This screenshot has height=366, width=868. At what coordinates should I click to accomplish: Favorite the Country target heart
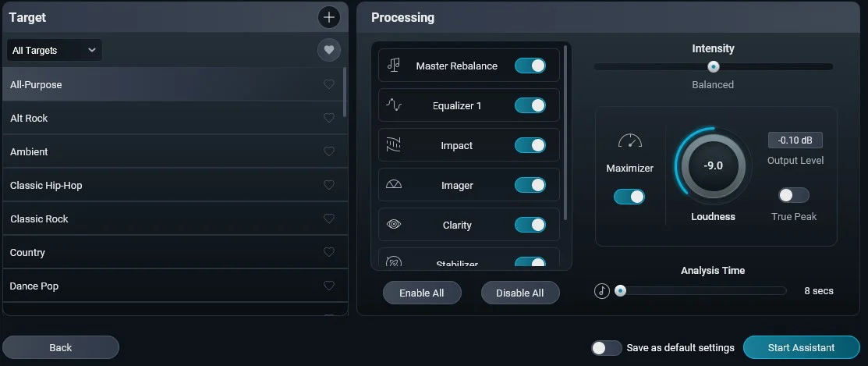329,252
